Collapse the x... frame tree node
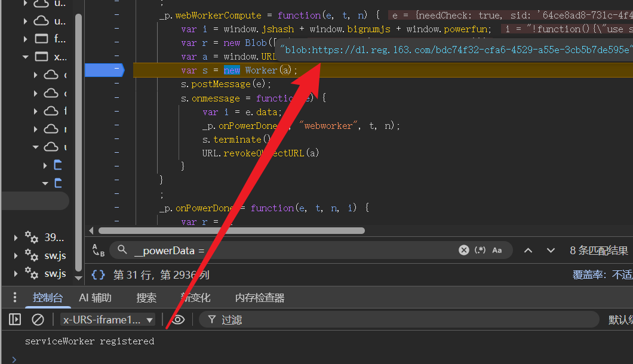This screenshot has width=633, height=364. (26, 57)
